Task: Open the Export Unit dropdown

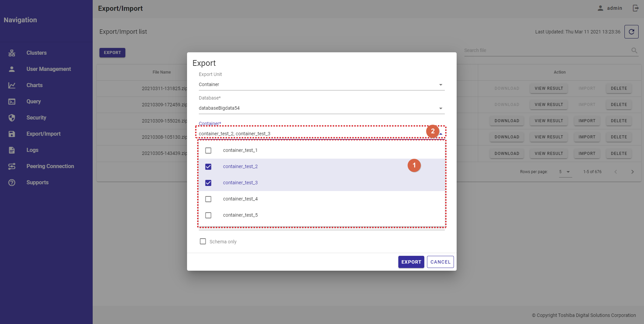Action: 321,85
